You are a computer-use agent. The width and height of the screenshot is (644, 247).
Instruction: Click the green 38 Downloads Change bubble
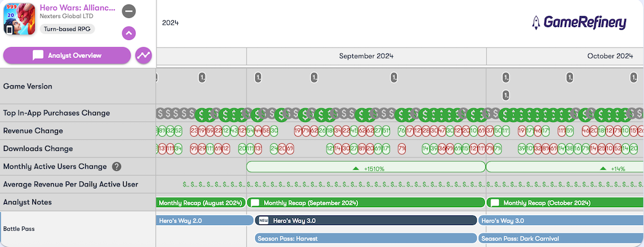click(570, 149)
